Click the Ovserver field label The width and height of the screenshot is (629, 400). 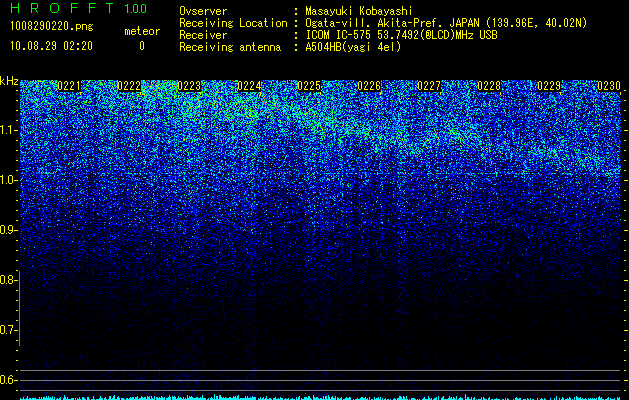tap(203, 11)
